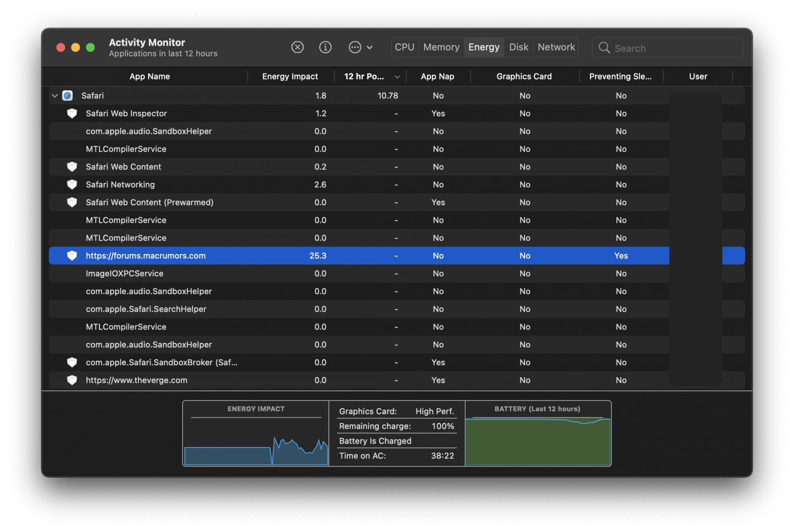This screenshot has width=794, height=532.
Task: Select the ImageIOXPCService row
Action: 397,274
